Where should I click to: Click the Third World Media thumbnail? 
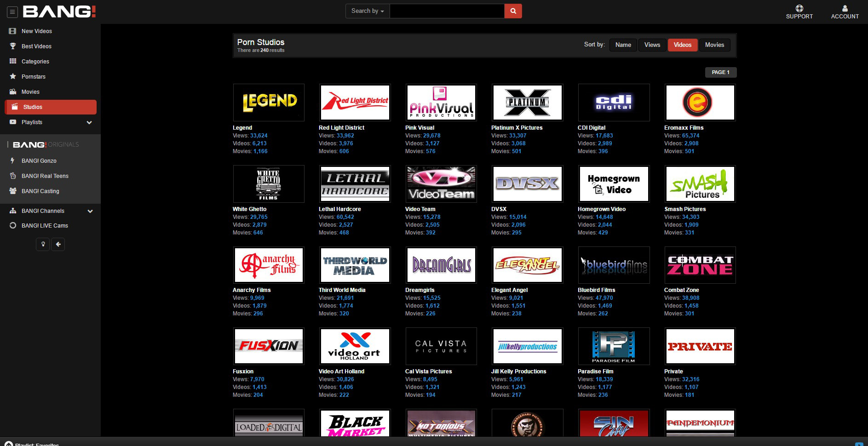click(355, 265)
